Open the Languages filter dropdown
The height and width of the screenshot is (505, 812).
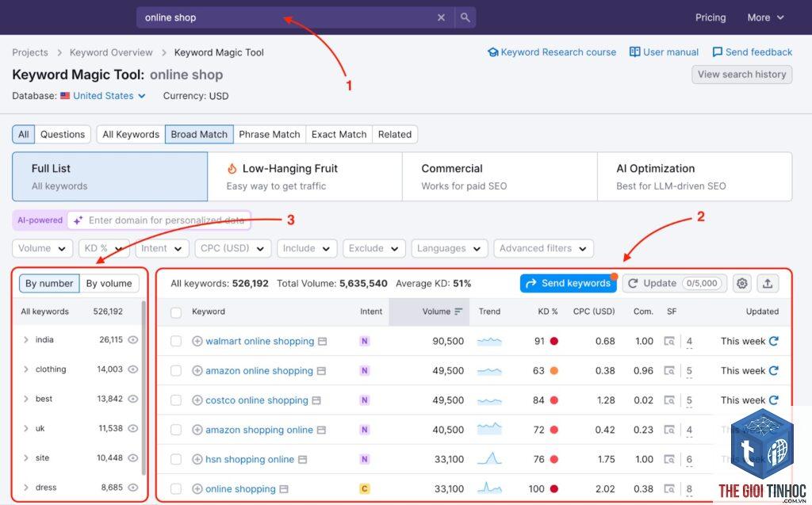450,249
